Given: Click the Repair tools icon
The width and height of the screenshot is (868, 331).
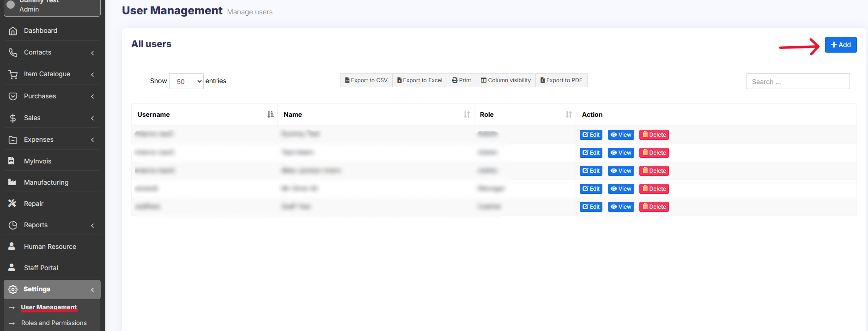Looking at the screenshot, I should (12, 204).
